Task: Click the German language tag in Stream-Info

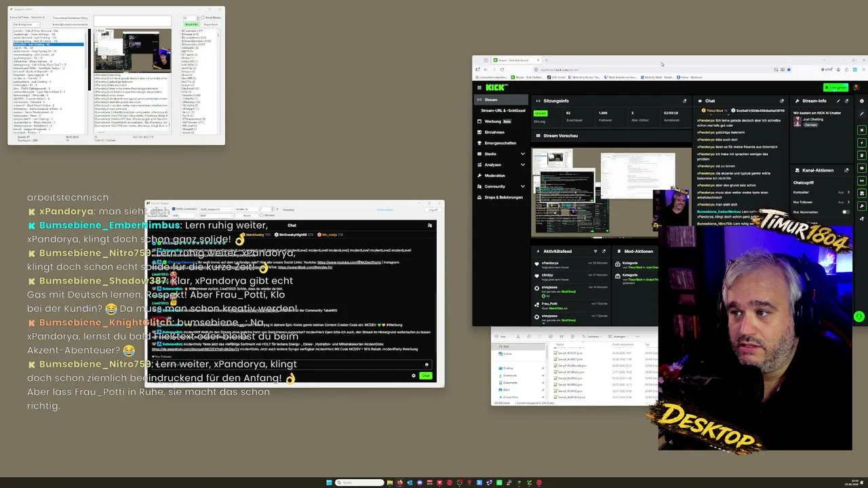Action: point(810,125)
